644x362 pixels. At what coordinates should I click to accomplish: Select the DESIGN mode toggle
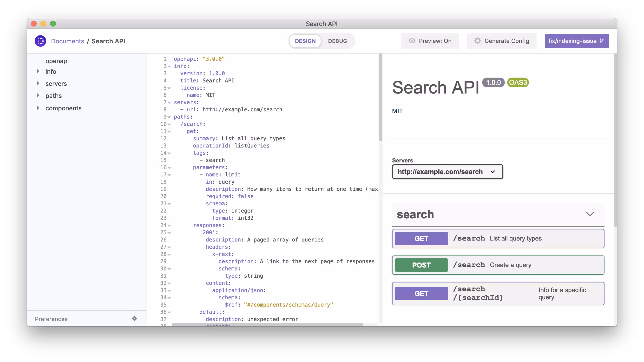(305, 41)
